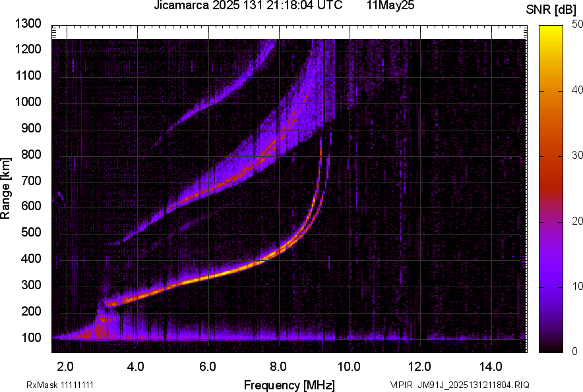The height and width of the screenshot is (392, 583).
Task: Click the range tick label '900'
Action: [31, 128]
